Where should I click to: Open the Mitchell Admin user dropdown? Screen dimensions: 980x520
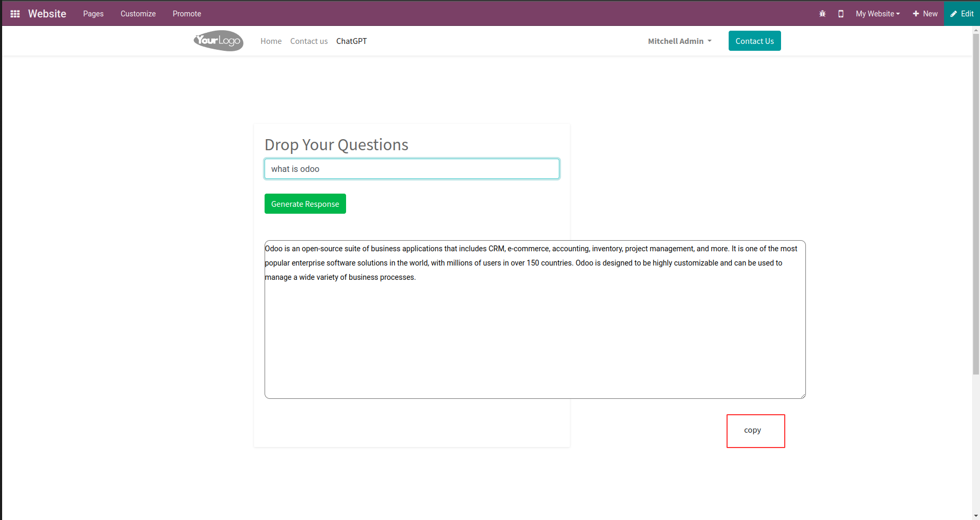coord(680,41)
